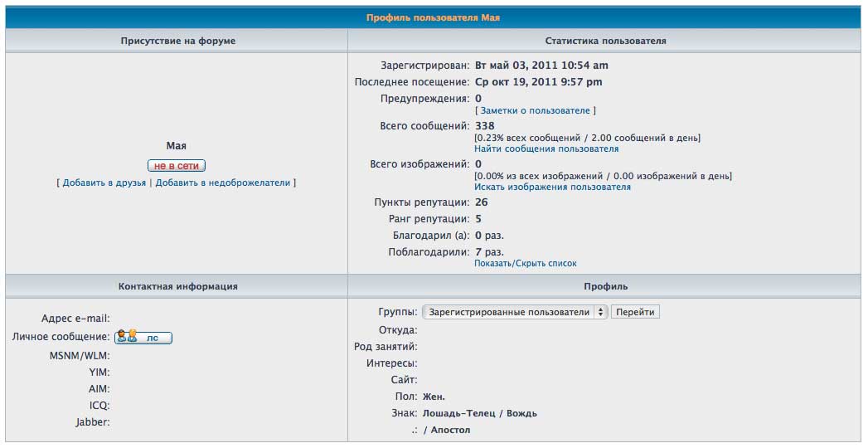
Task: Click 'Найти сообщения пользователя' link
Action: tap(546, 149)
